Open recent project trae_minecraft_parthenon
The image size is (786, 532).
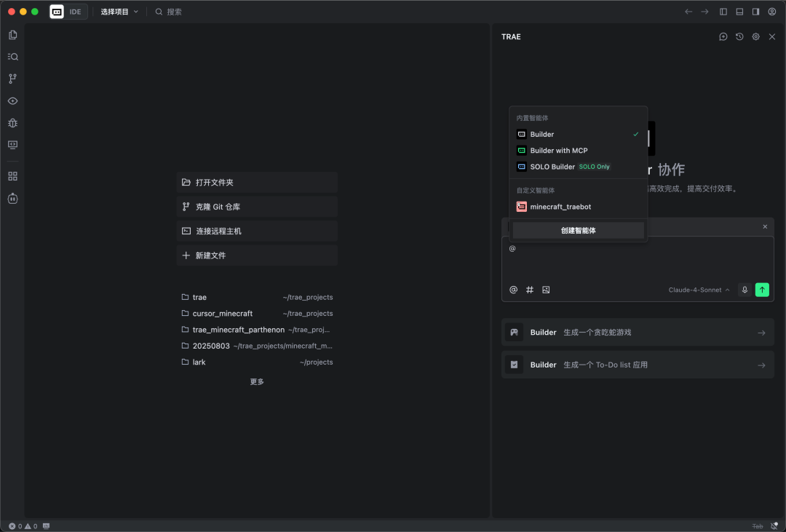[257, 330]
